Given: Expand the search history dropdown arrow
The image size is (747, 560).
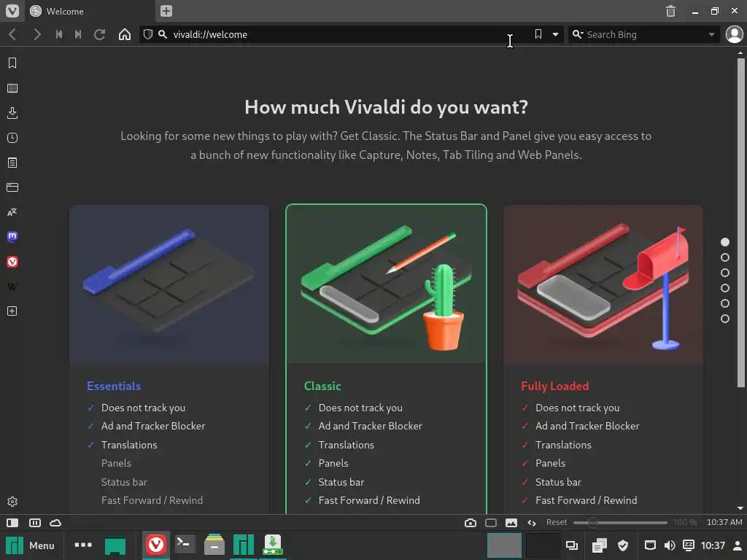Looking at the screenshot, I should coord(711,34).
